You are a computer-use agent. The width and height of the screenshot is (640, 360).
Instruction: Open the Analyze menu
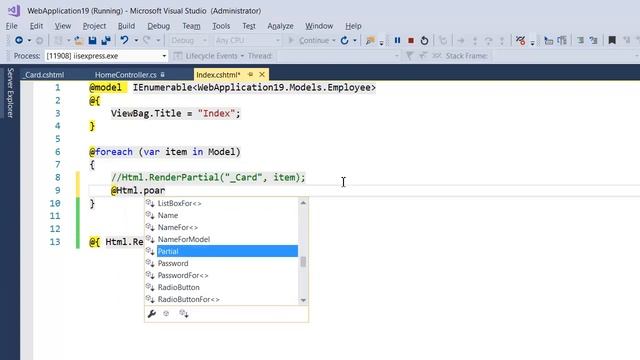280,26
